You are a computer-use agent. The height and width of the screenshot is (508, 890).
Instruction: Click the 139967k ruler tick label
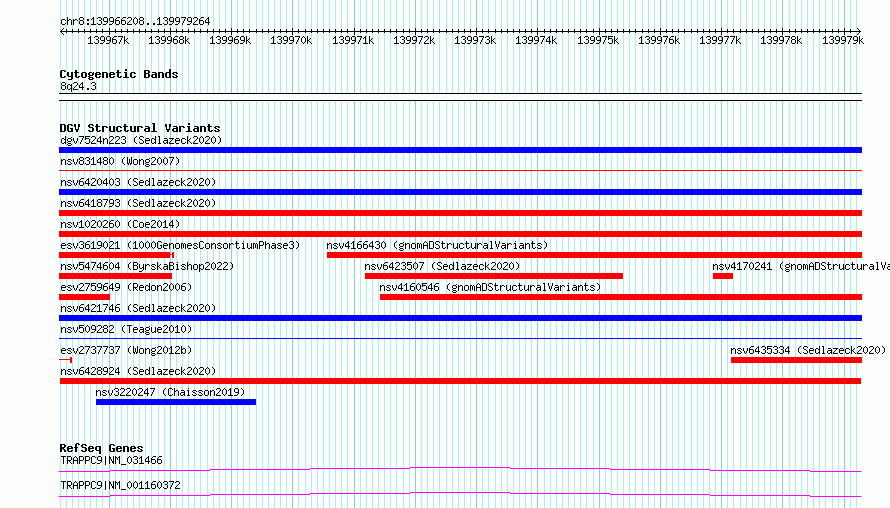point(108,41)
